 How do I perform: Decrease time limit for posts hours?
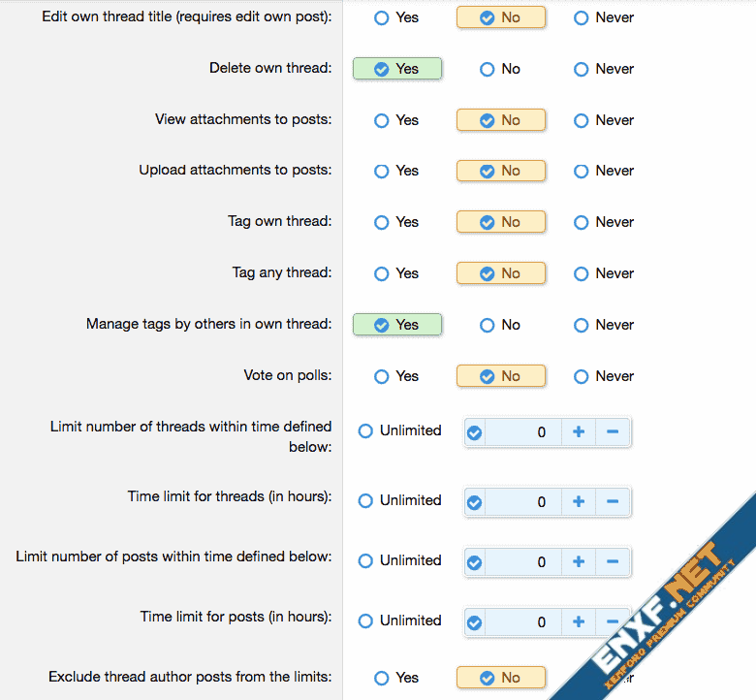click(x=613, y=622)
